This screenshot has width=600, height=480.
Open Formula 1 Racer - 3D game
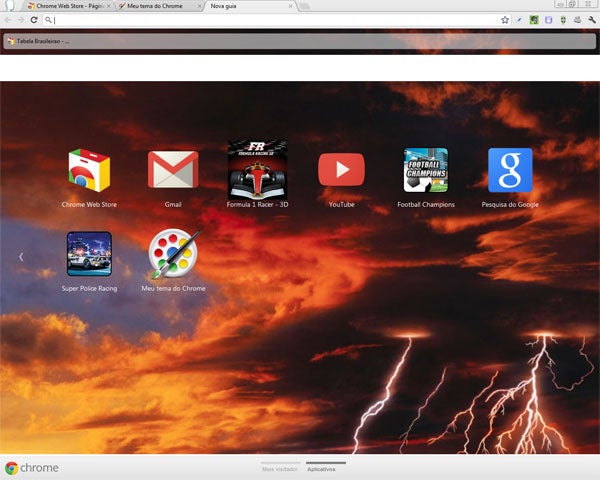[x=257, y=169]
